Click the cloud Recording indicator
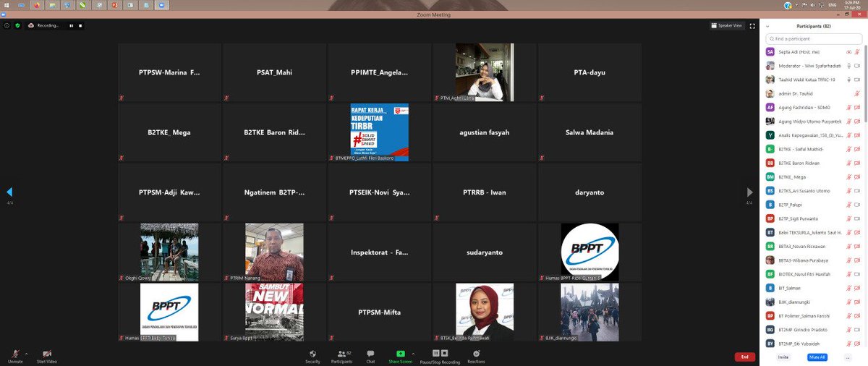The image size is (868, 366). 43,25
